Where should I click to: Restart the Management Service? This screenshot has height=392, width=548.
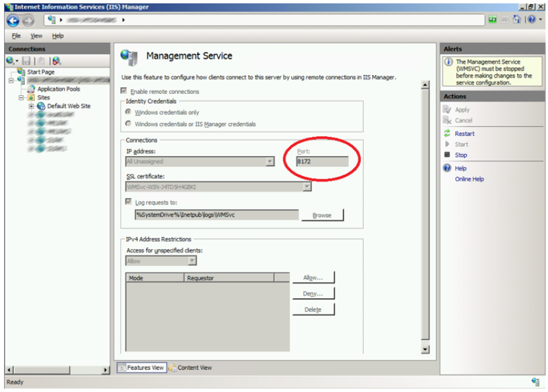(464, 133)
